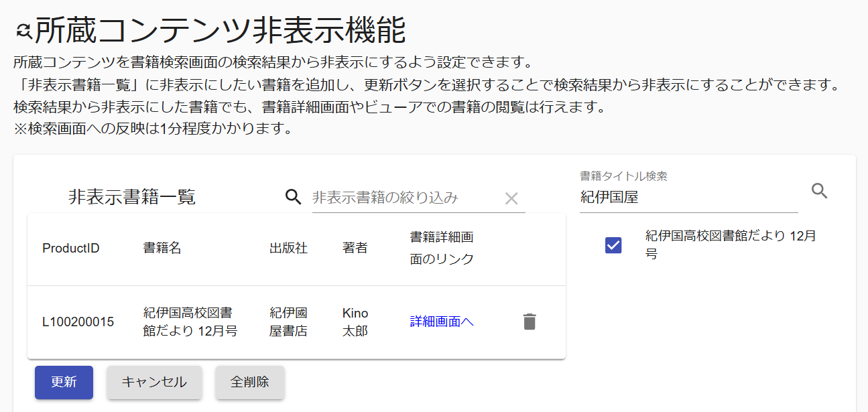Click the キャンセル button
This screenshot has width=868, height=412.
pos(154,383)
